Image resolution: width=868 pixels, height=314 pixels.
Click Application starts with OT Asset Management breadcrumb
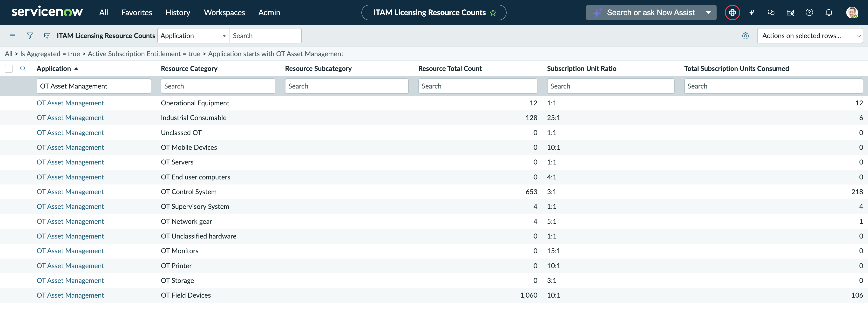tap(276, 54)
